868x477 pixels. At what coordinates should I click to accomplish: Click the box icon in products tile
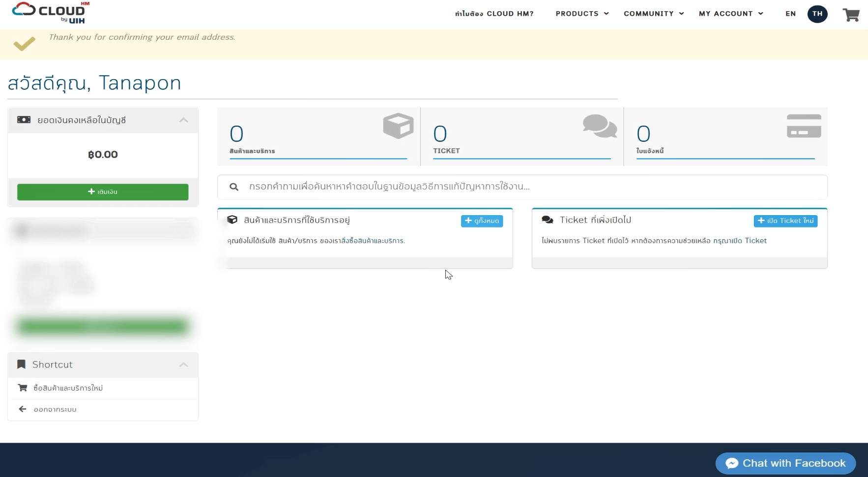pyautogui.click(x=398, y=126)
